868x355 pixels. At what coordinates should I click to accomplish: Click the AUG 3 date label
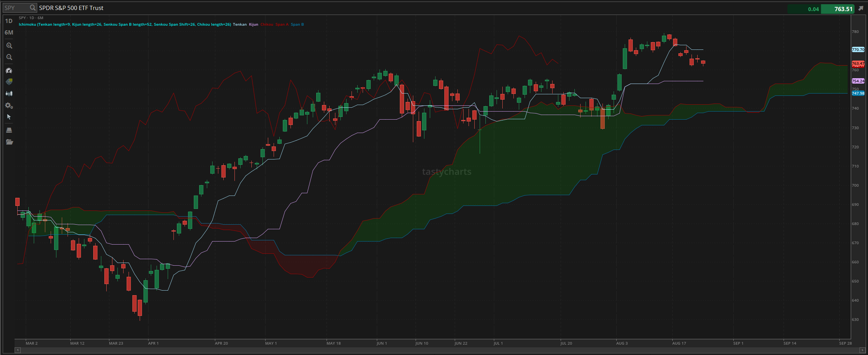coord(622,343)
